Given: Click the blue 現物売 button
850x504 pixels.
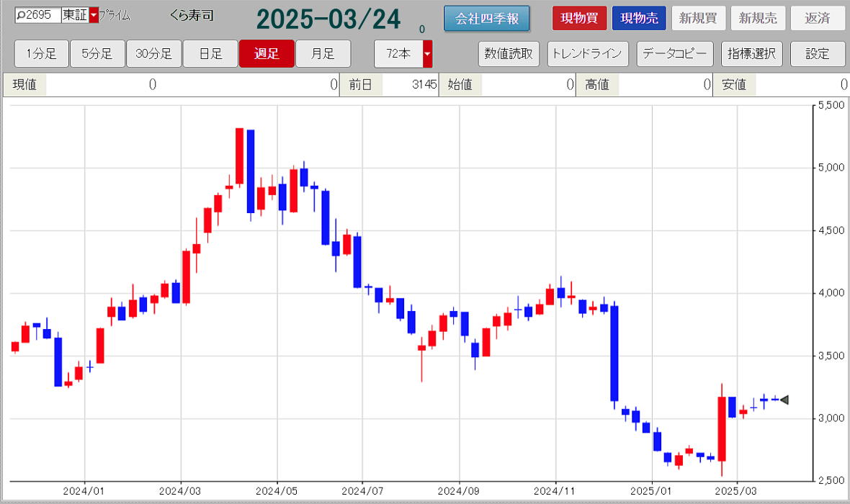Looking at the screenshot, I should tap(639, 19).
